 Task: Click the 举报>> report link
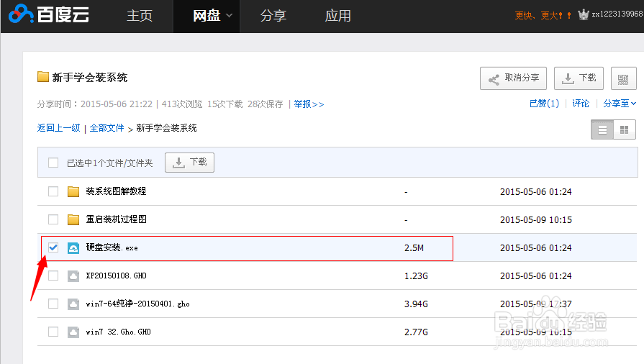(x=309, y=104)
